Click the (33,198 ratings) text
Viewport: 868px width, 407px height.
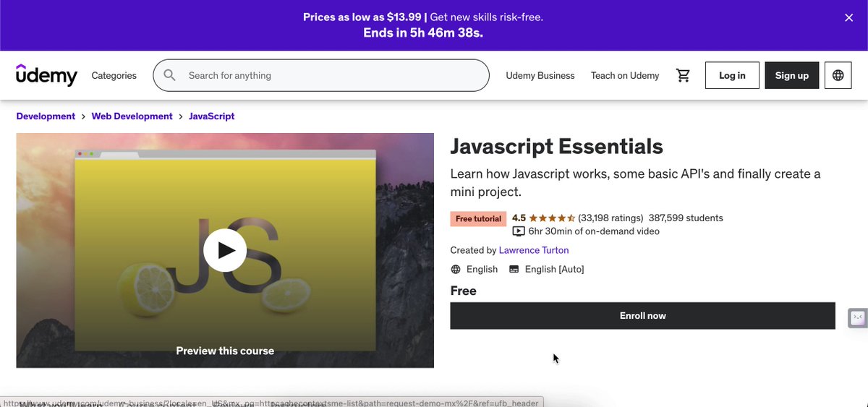point(610,218)
